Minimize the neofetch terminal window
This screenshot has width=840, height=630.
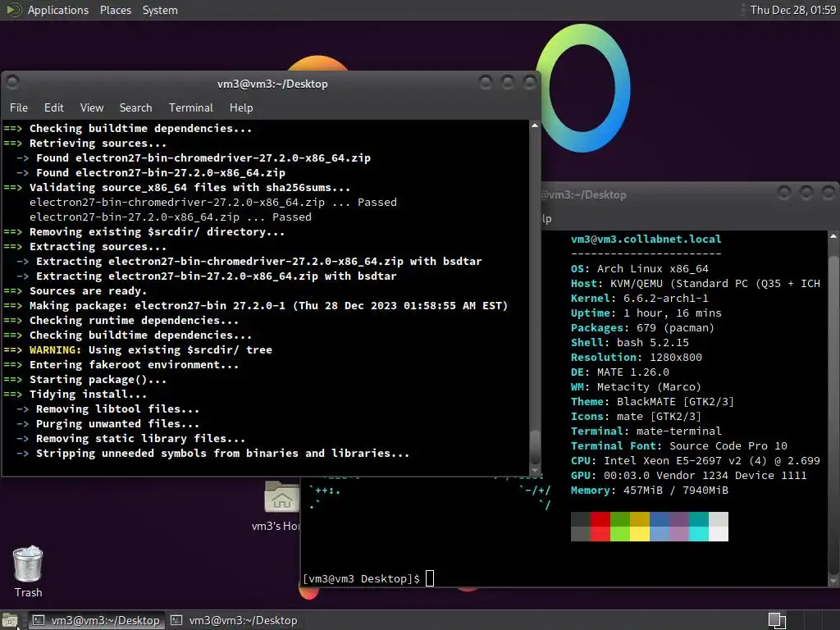point(784,192)
